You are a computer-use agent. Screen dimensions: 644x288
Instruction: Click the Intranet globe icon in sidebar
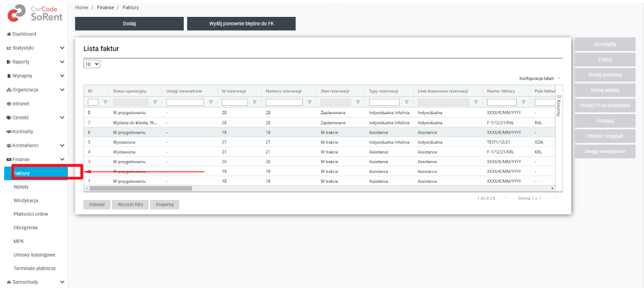9,104
